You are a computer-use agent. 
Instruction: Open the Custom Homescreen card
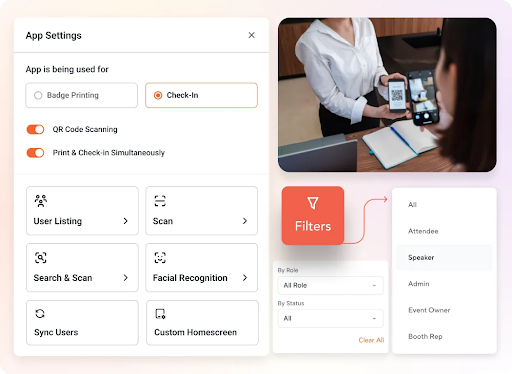[x=202, y=323]
